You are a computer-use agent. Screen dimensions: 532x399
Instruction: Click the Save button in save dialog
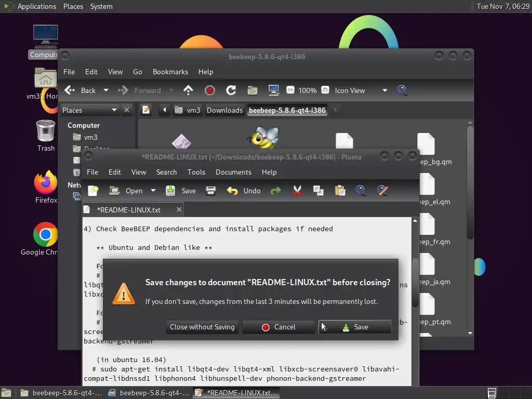pos(355,327)
